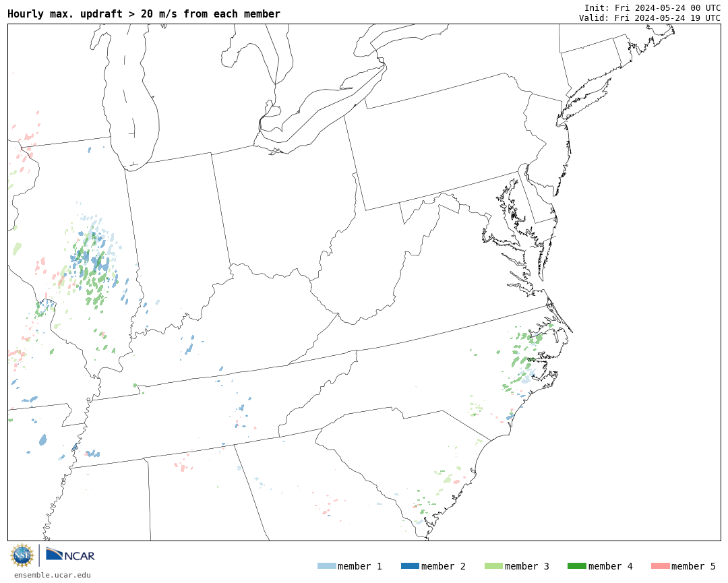Click the 'Valid: Fri 2024-05-24 19 UTC' text
Viewport: 728px width, 583px height.
650,18
